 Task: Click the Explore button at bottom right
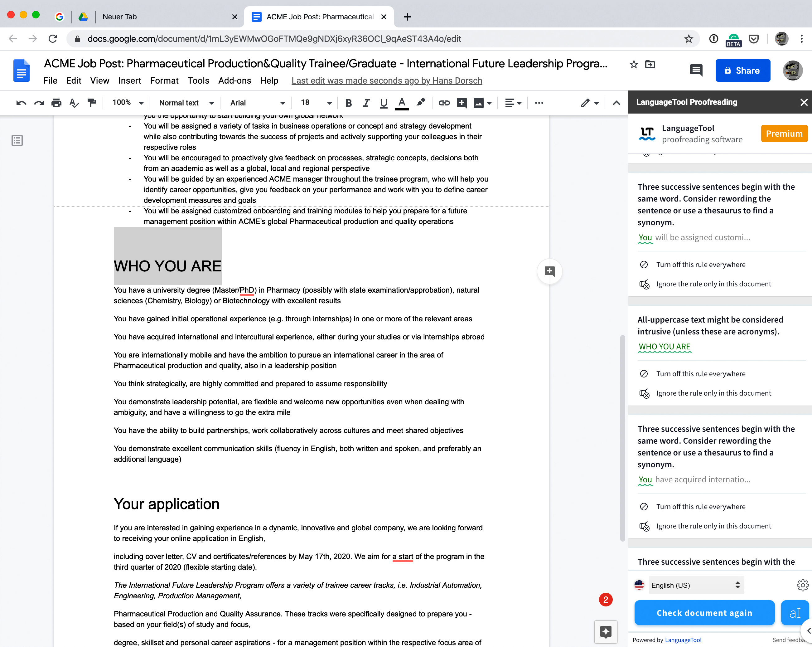pyautogui.click(x=606, y=631)
